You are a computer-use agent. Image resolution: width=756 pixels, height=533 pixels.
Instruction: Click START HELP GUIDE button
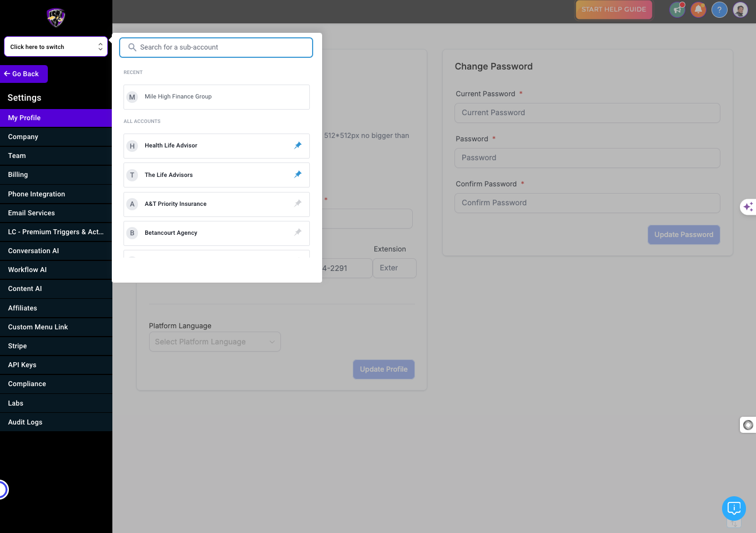point(614,9)
